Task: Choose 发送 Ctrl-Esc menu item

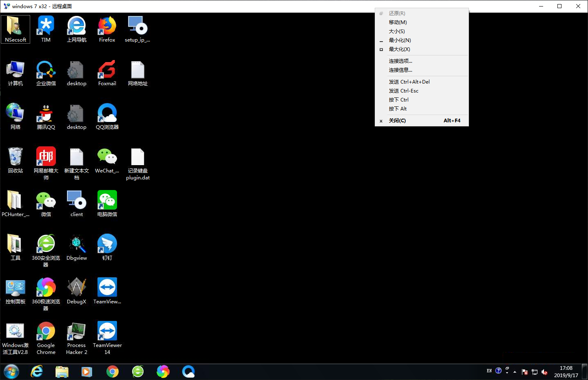Action: pyautogui.click(x=422, y=91)
